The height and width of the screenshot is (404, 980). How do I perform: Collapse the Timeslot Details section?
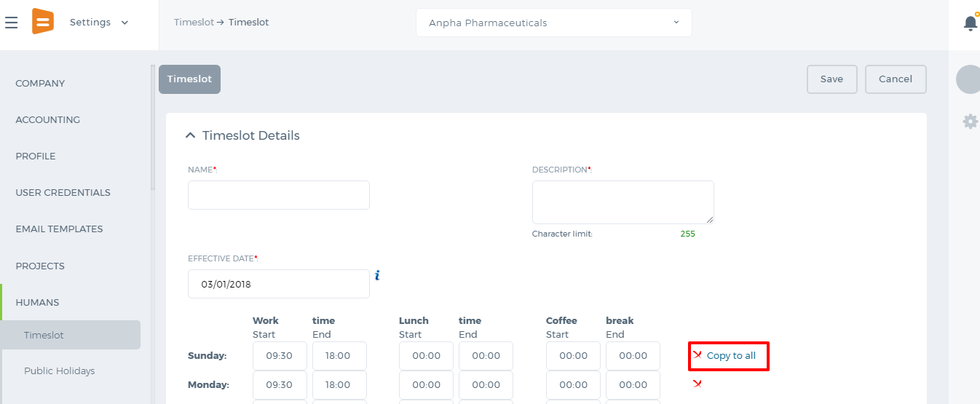(191, 135)
